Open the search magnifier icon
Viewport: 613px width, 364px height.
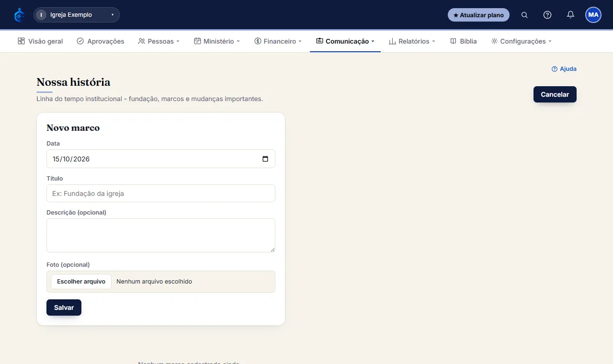coord(524,15)
